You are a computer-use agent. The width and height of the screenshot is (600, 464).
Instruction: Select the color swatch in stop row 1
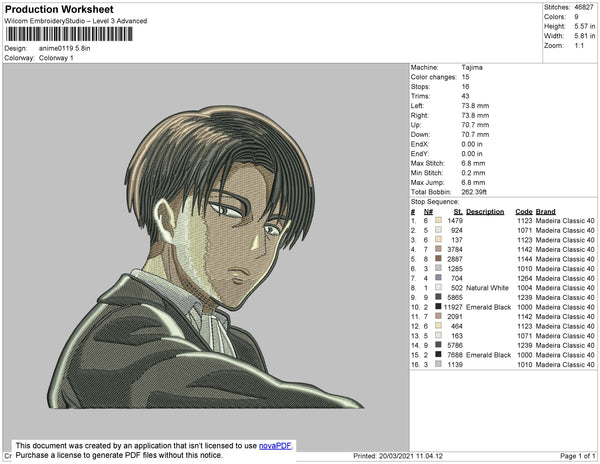(439, 220)
